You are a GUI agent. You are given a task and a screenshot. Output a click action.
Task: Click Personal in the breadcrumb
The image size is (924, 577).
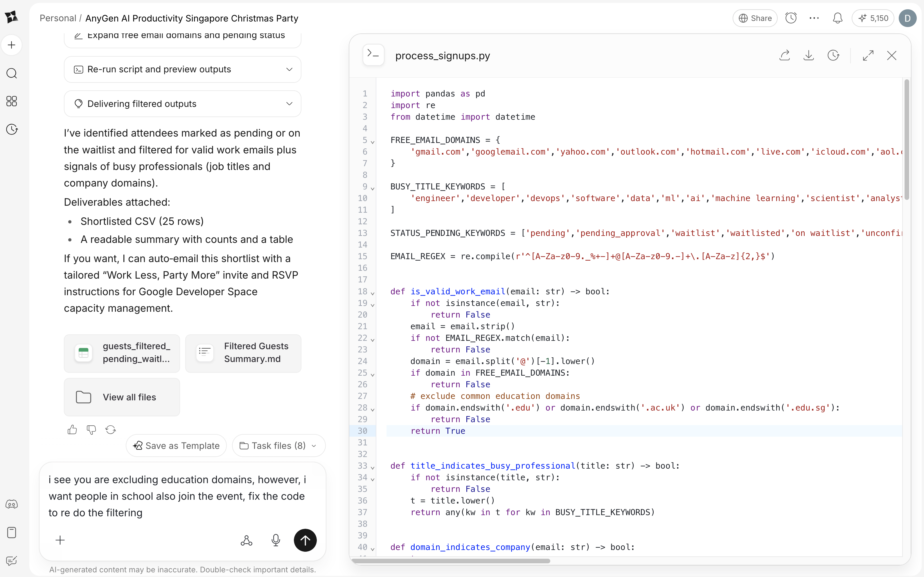(57, 18)
